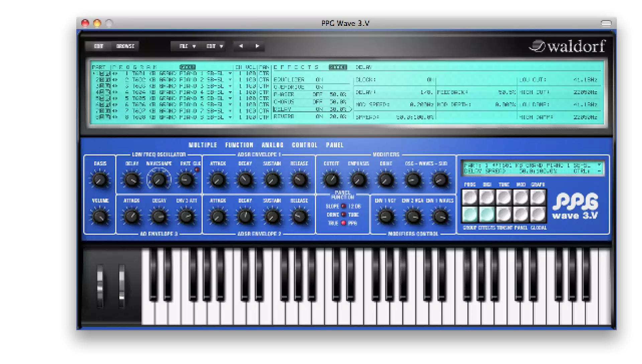Open program dropdown for part 3 Grand Piano

230,86
